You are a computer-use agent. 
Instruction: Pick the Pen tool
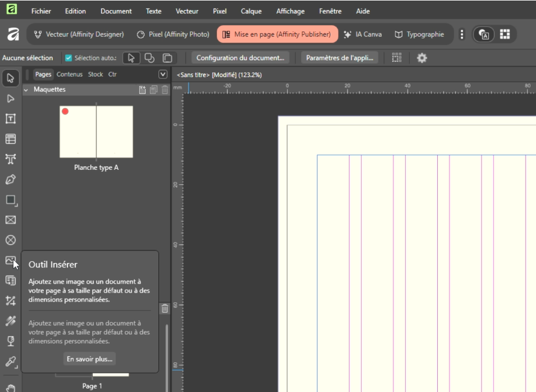(10, 179)
